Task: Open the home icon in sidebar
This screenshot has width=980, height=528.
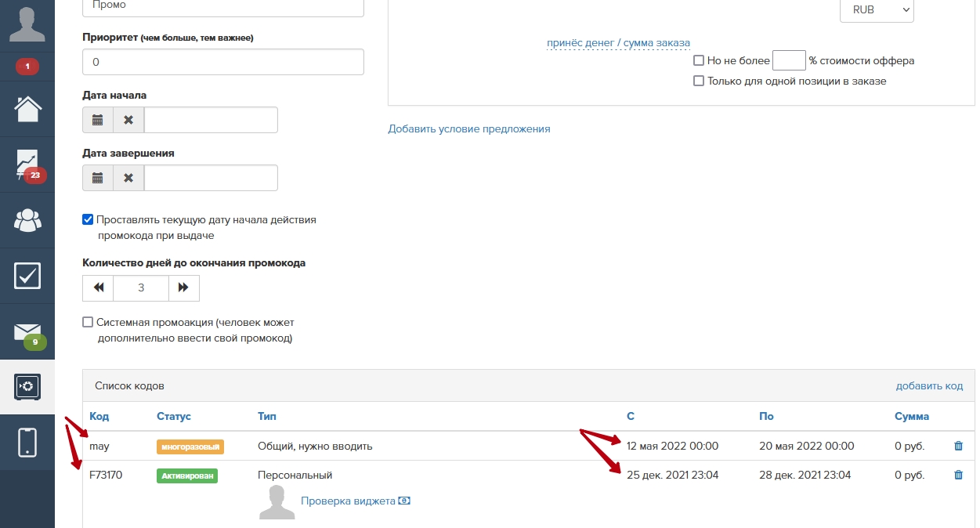Action: tap(27, 109)
